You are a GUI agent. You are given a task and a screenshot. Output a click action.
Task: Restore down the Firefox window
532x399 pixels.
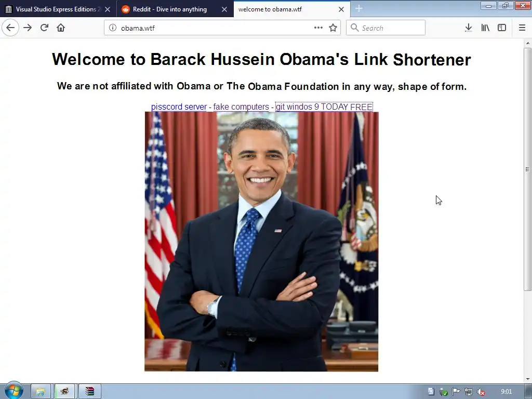pyautogui.click(x=506, y=5)
